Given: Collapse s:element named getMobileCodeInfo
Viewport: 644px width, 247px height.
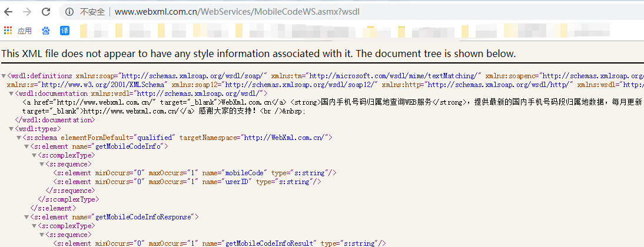Looking at the screenshot, I should [26, 146].
